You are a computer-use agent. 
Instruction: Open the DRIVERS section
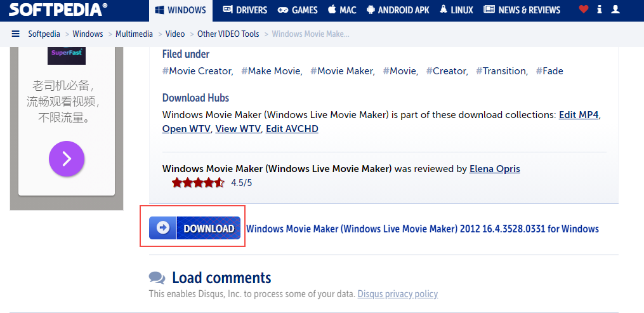pyautogui.click(x=245, y=10)
